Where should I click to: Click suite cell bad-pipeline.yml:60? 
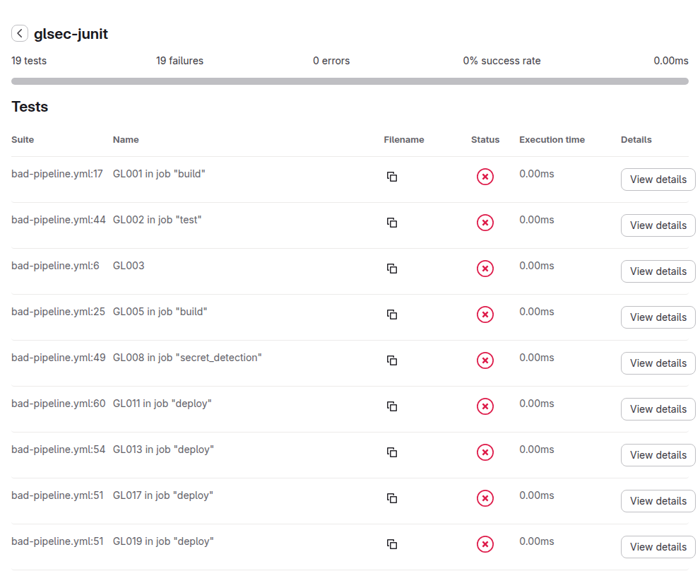point(59,404)
